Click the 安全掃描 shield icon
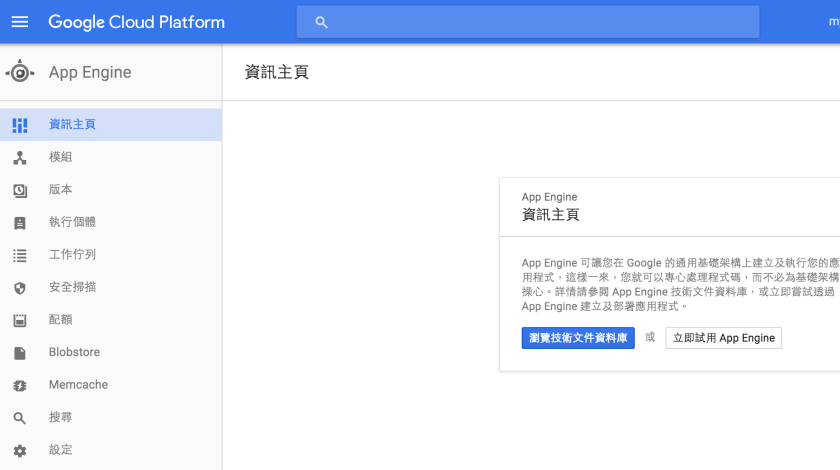Screen dimensions: 840x470 (20, 288)
